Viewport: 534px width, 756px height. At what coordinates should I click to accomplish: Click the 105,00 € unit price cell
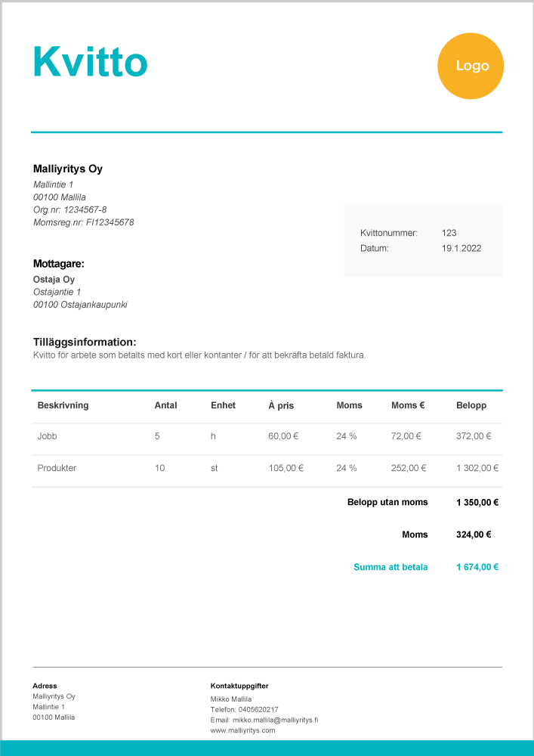286,468
